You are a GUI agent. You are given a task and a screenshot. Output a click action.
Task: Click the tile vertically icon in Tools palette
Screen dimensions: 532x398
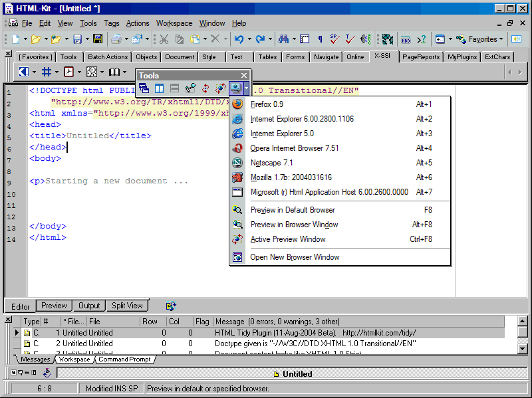pyautogui.click(x=159, y=88)
